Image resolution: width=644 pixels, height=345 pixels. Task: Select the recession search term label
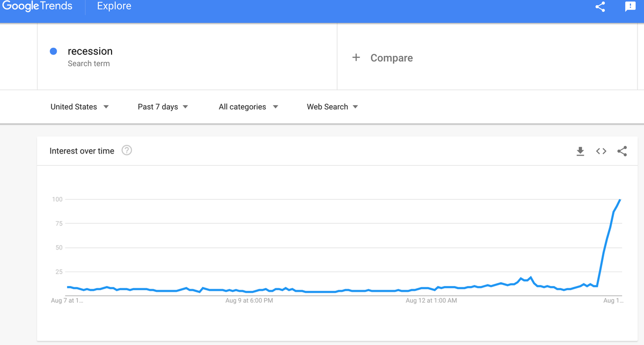[90, 51]
